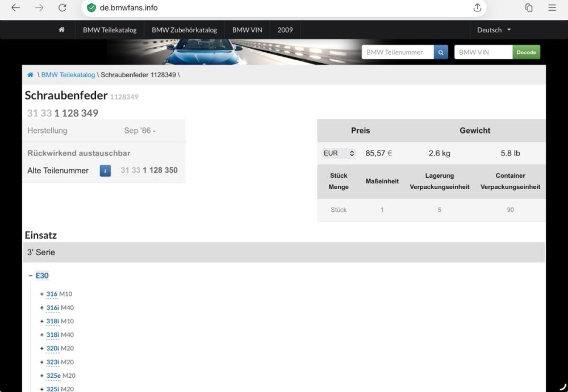The height and width of the screenshot is (392, 568).
Task: Open the BMW Zubehörkatalog menu item
Action: (x=185, y=30)
